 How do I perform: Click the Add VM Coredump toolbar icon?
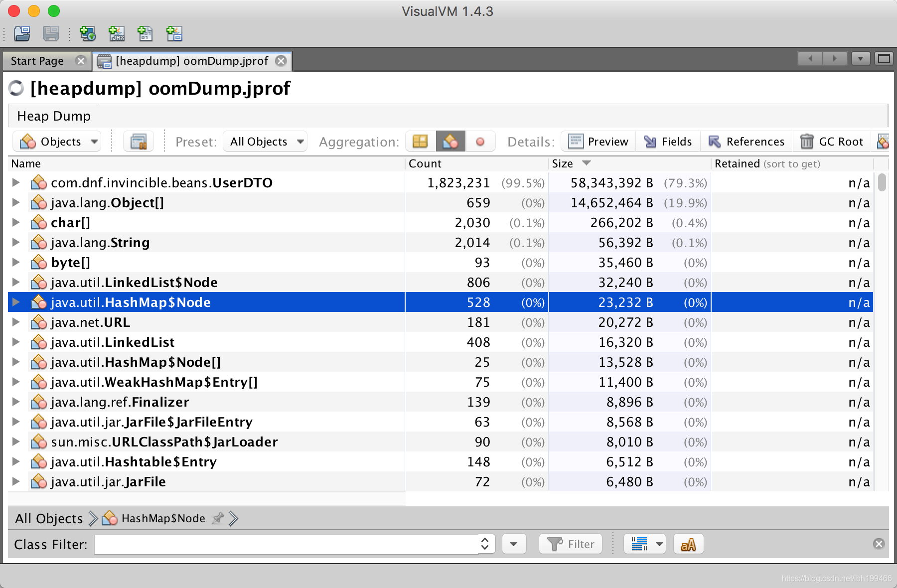pyautogui.click(x=145, y=33)
